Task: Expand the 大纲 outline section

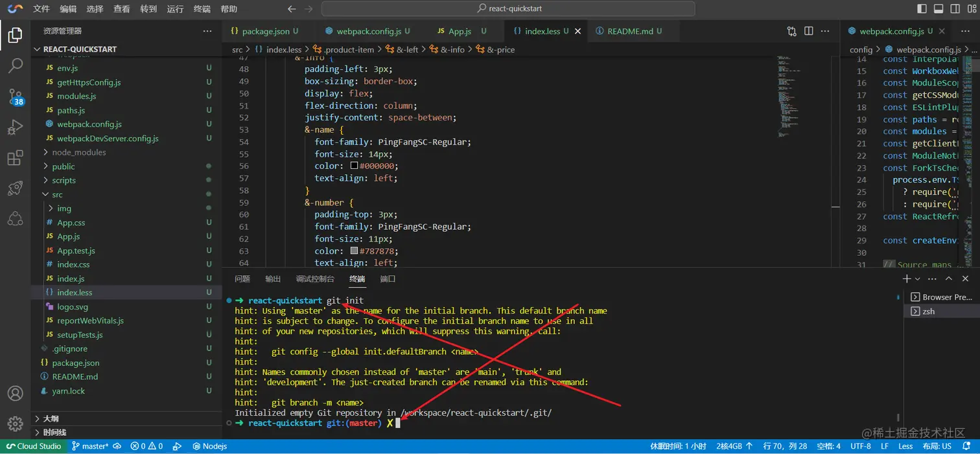Action: tap(126, 418)
